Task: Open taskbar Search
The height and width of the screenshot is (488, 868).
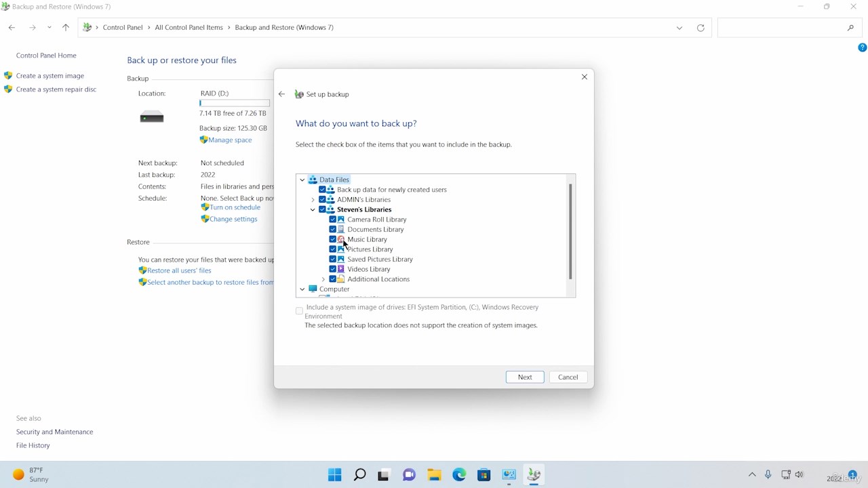Action: (359, 474)
